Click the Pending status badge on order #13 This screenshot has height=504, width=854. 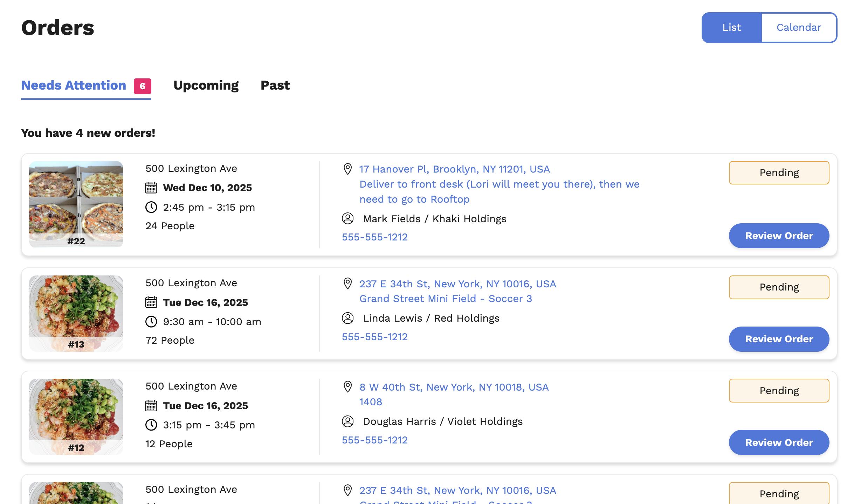(779, 287)
